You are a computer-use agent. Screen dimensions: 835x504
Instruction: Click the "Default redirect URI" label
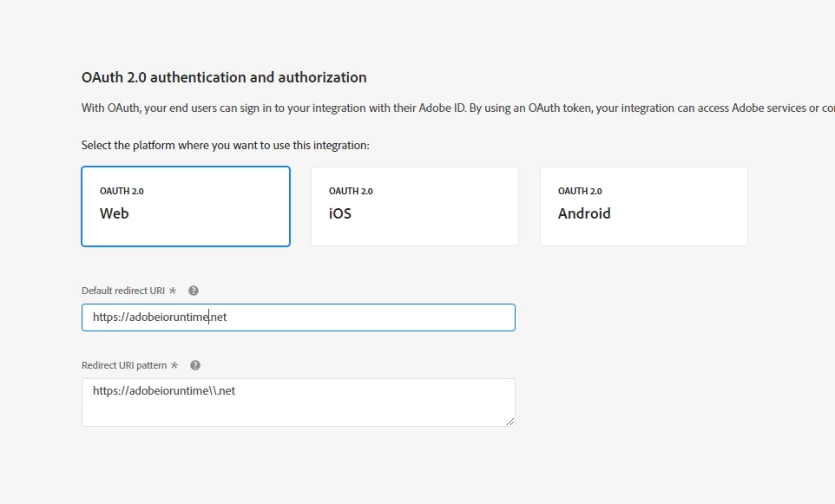pos(123,291)
